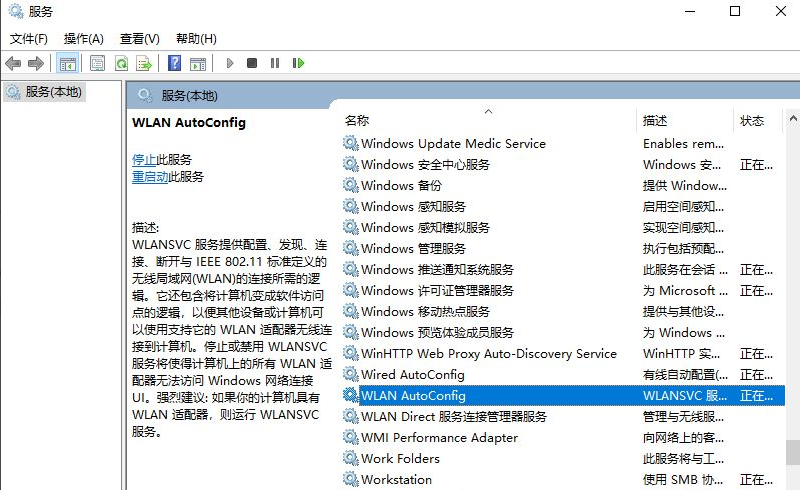Click gear icon next to Work Folders
800x490 pixels.
[x=351, y=458]
